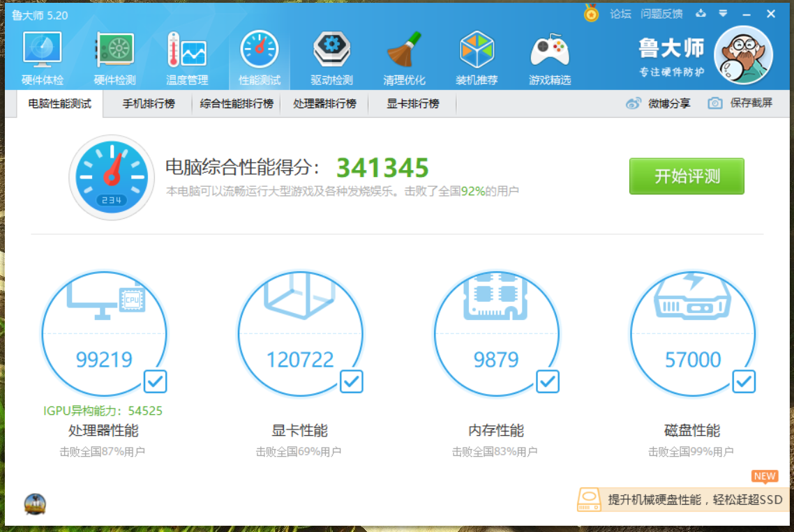Start benchmark with 开始评测 button
Screen dimensions: 794x532
point(687,176)
